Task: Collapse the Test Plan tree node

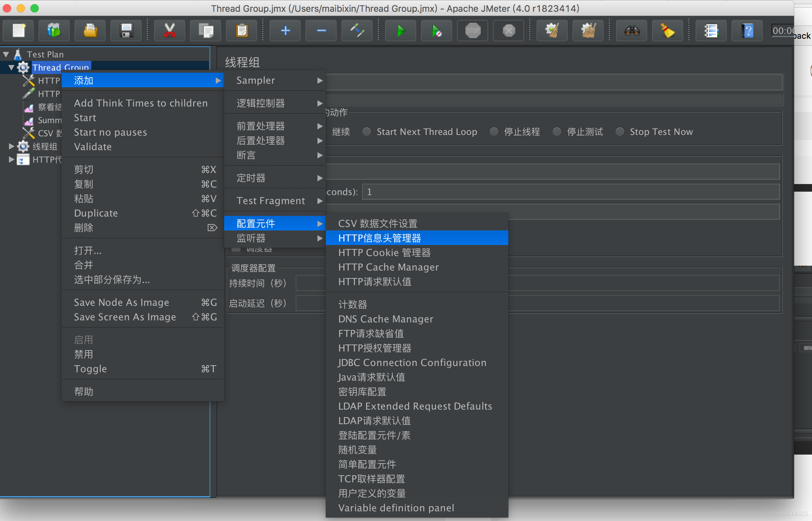Action: click(x=6, y=54)
